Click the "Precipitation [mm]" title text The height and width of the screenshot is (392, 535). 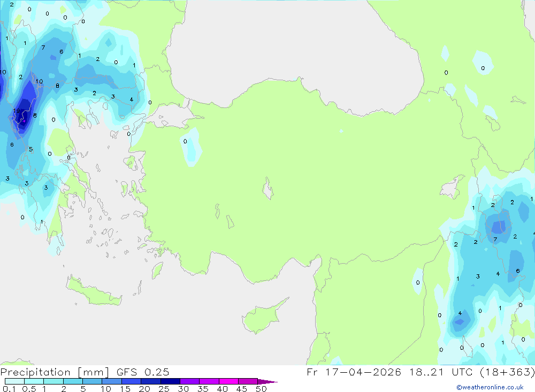pyautogui.click(x=55, y=372)
